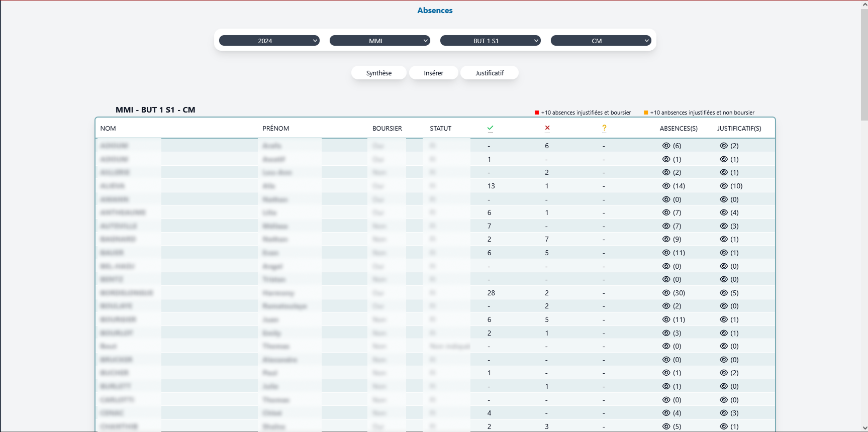The height and width of the screenshot is (432, 868).
Task: View absences with the eye icon beside (14)
Action: click(x=666, y=186)
